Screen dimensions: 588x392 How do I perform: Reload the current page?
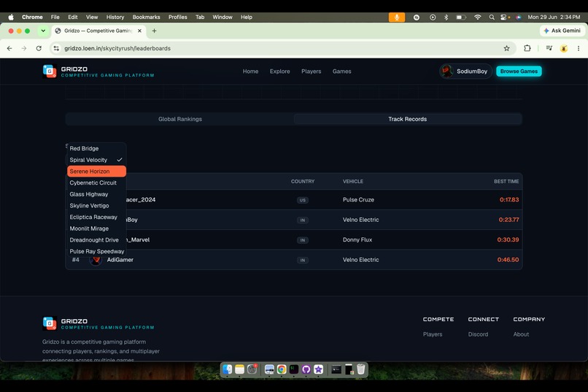pos(39,48)
